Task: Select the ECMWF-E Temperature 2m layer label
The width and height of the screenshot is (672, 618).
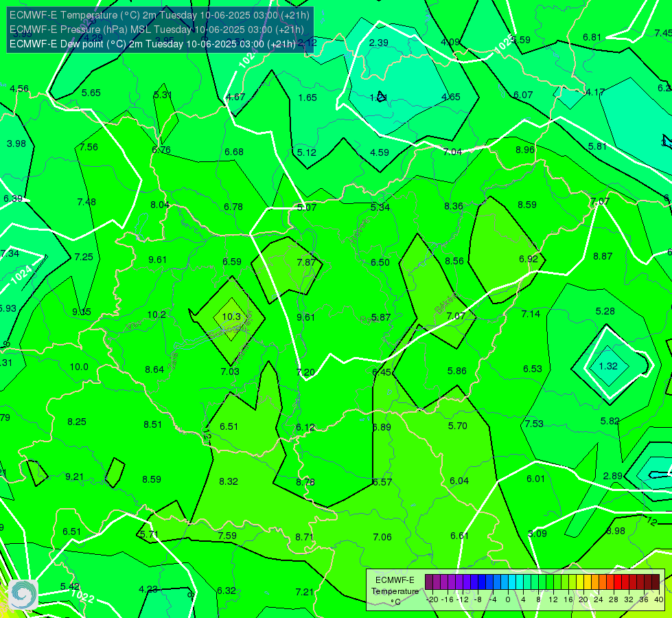Action: [x=159, y=15]
